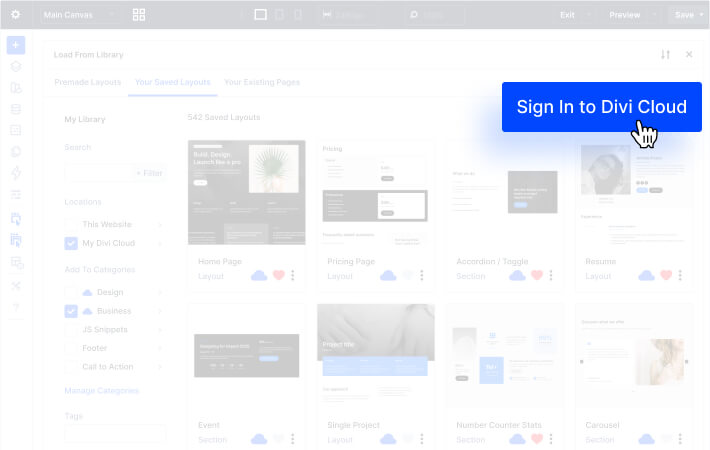Click cloud icon on Event card
The image size is (710, 450).
tap(259, 439)
